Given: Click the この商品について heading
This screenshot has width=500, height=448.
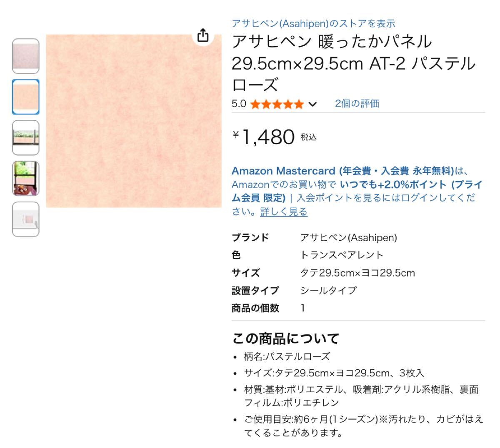Looking at the screenshot, I should (x=286, y=338).
